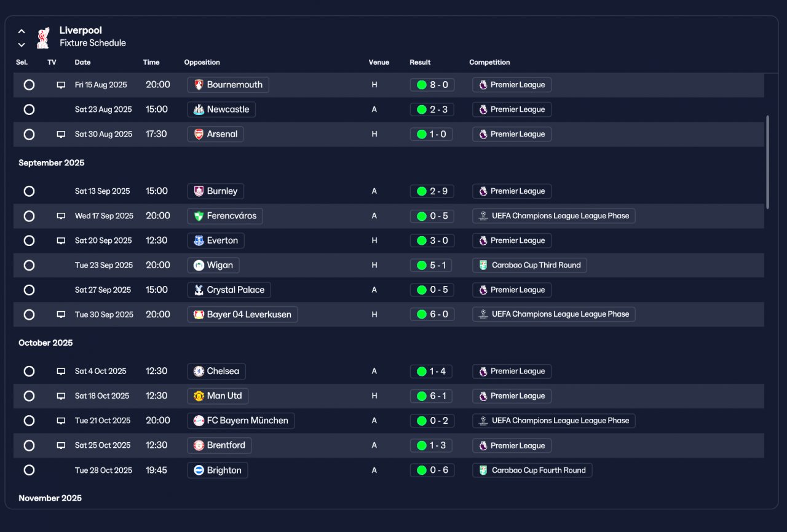Click the green result dot for Brighton
Viewport: 787px width, 532px height.
[x=422, y=470]
